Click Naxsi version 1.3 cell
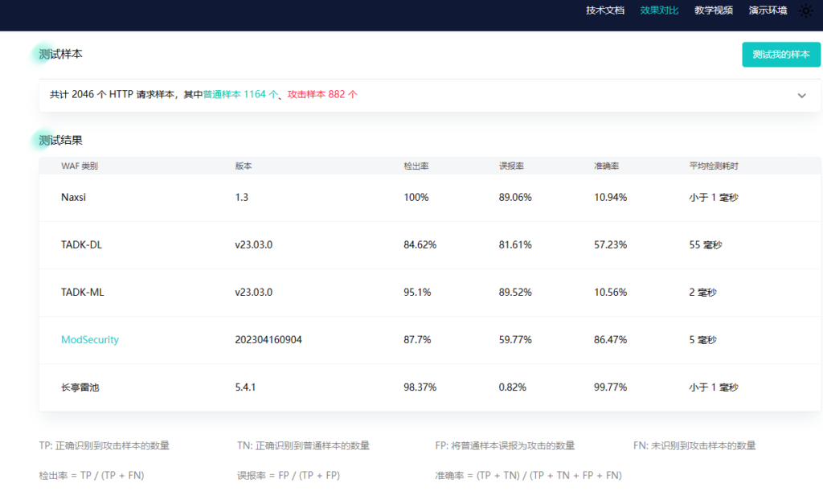Screen dimensions: 823x504 [x=241, y=198]
